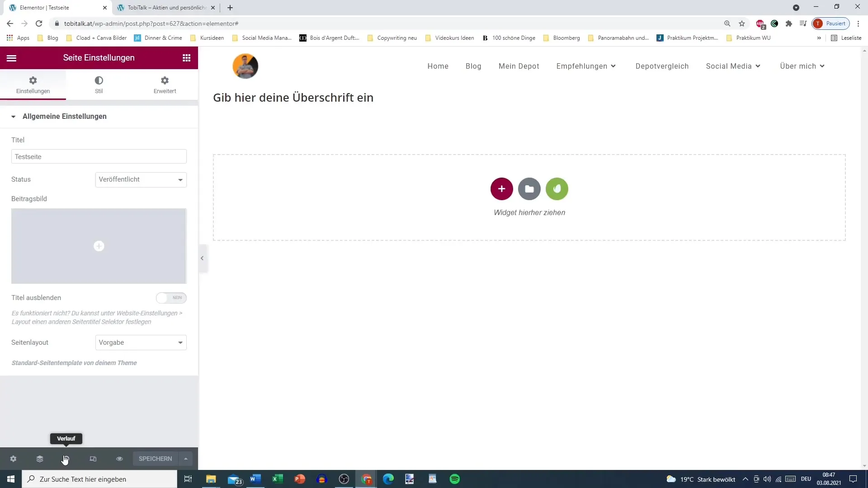Reload the browser page
This screenshot has width=868, height=488.
click(39, 23)
